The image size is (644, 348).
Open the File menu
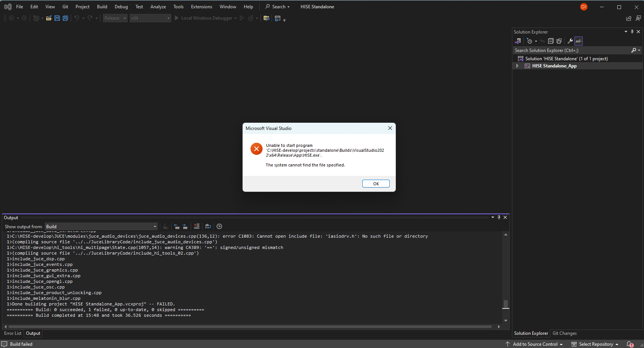pos(20,7)
